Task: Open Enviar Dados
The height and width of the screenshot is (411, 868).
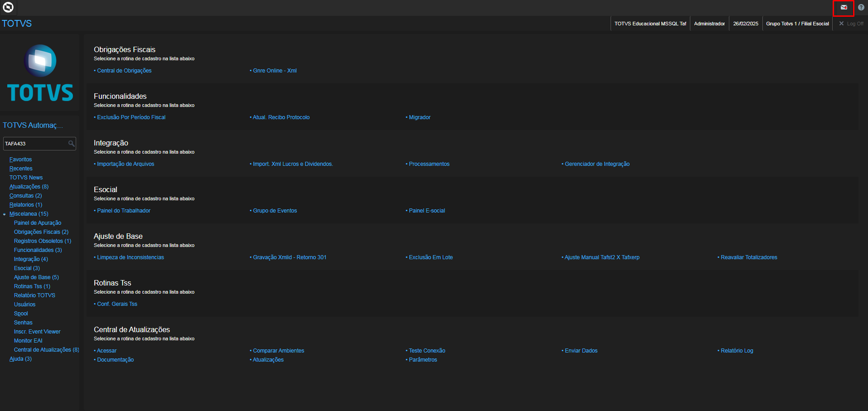Action: (581, 351)
